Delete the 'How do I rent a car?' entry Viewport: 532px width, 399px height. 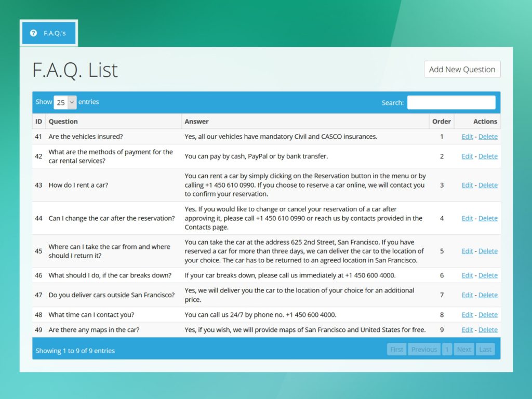[488, 185]
